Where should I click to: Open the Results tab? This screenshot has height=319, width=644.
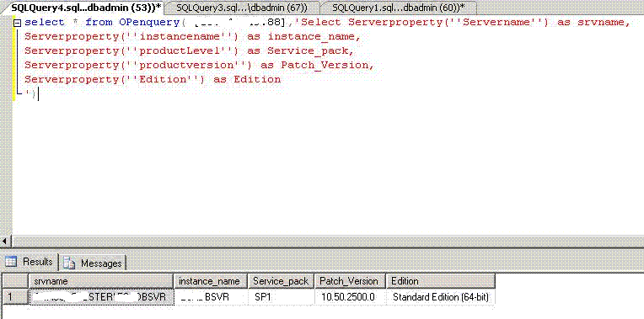(30, 262)
